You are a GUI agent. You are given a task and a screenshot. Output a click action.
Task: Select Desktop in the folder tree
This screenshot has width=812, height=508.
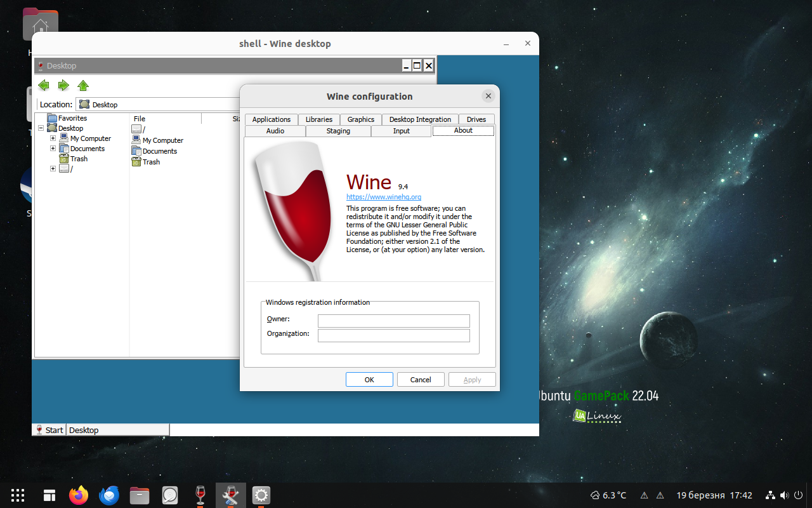coord(70,128)
